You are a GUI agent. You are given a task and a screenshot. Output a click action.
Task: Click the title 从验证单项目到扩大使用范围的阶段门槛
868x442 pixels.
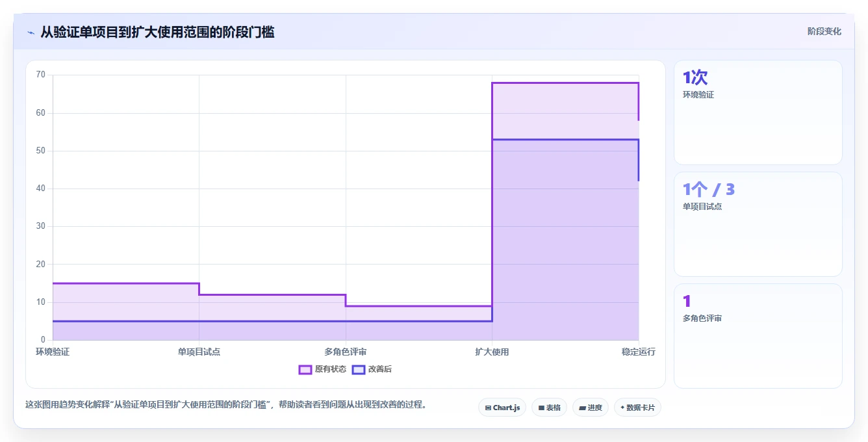(157, 32)
